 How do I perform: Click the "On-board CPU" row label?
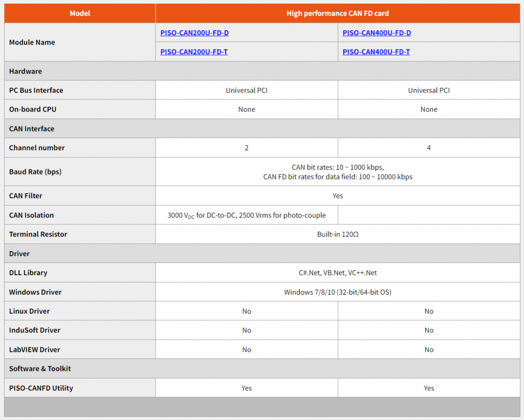pyautogui.click(x=33, y=109)
